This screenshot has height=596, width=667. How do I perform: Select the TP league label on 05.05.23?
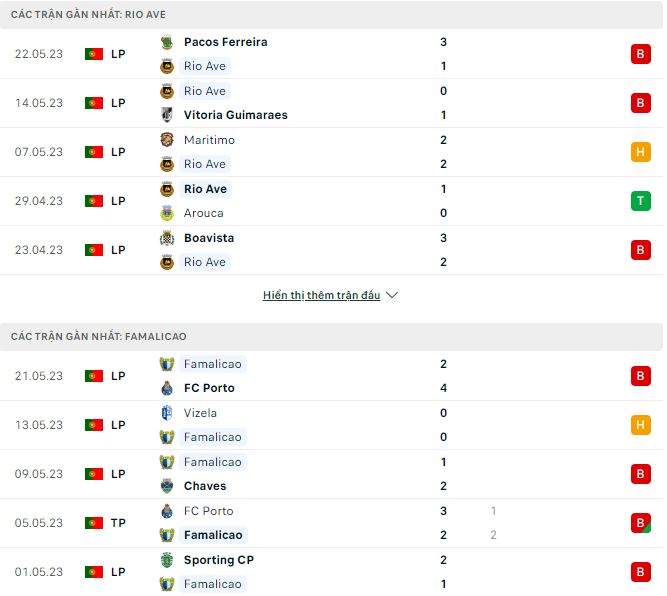[x=118, y=523]
